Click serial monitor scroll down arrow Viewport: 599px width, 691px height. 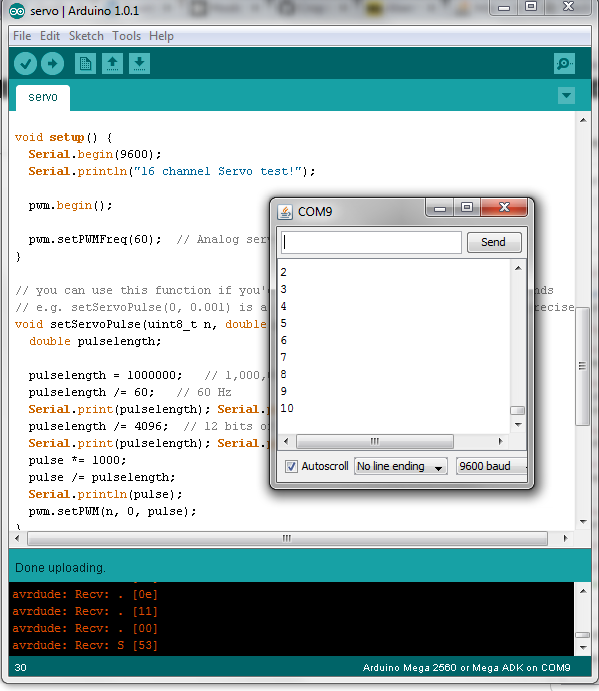tap(518, 425)
